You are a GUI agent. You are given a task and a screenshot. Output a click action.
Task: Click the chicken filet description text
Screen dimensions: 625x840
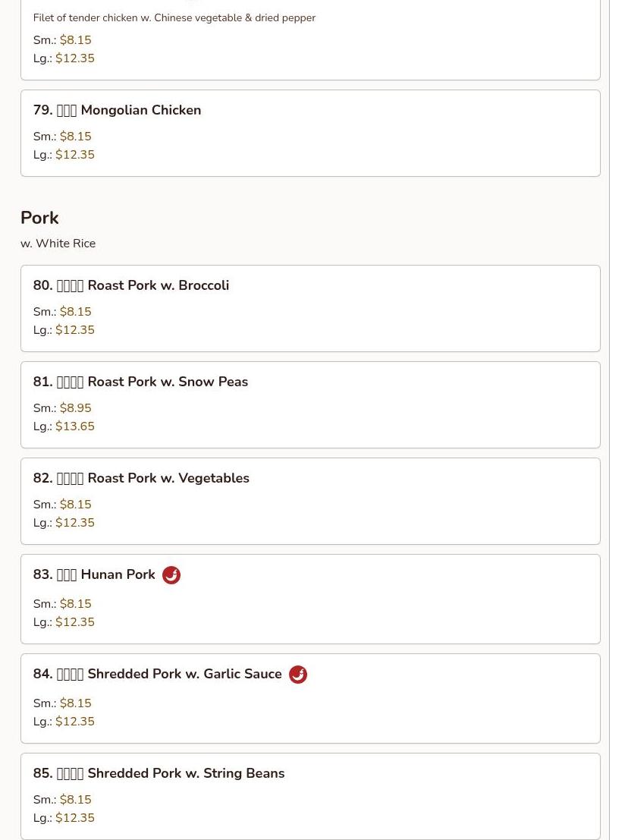[174, 17]
